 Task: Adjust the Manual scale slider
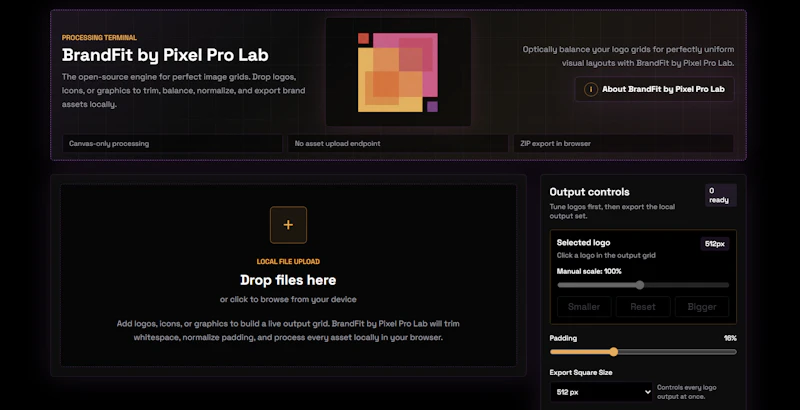pos(643,285)
